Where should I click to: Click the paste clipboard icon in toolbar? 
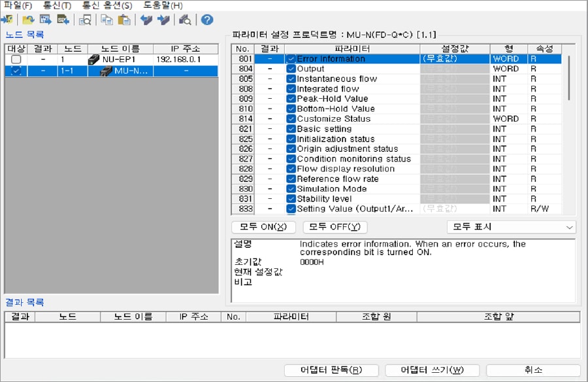(x=123, y=20)
